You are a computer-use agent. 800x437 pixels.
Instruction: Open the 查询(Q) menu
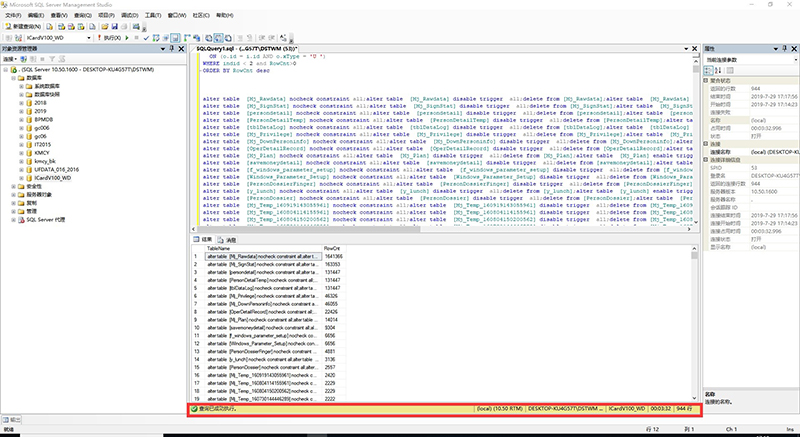(x=83, y=15)
